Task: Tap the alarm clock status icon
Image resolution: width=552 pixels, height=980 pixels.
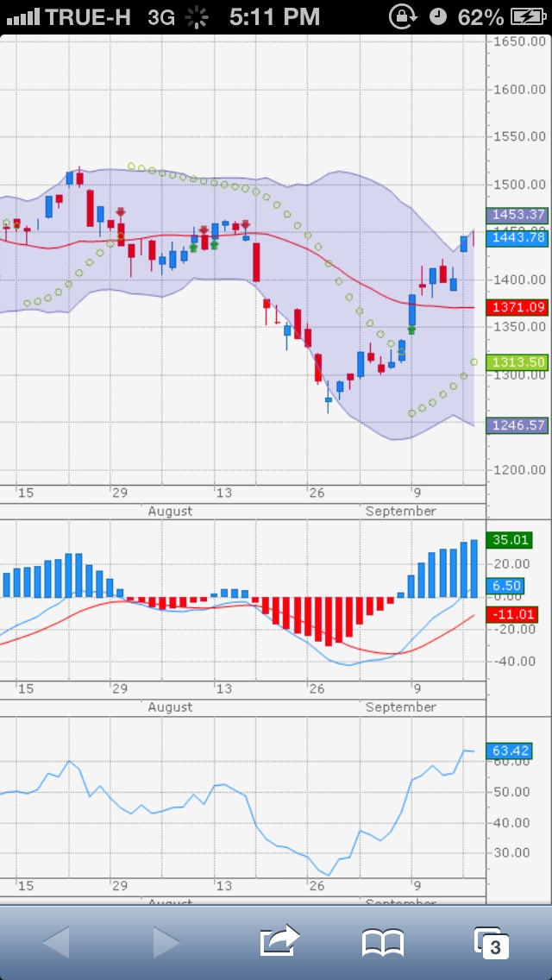Action: click(438, 17)
